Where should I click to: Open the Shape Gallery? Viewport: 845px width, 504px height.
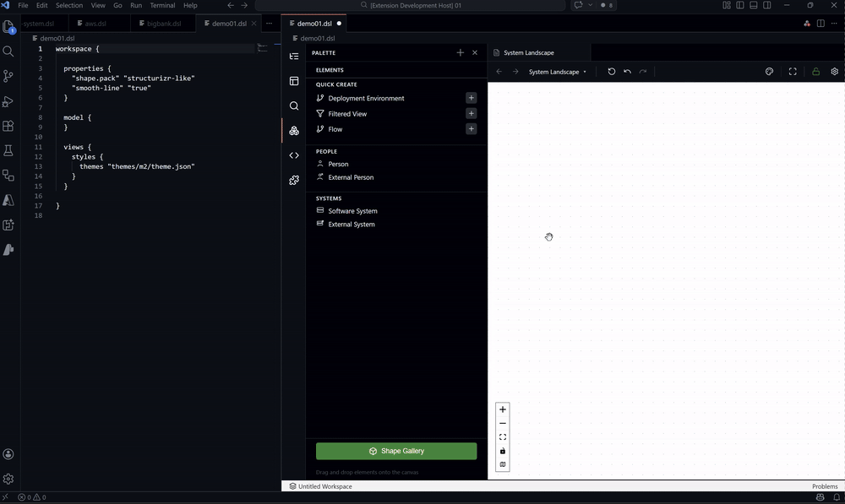(x=396, y=451)
